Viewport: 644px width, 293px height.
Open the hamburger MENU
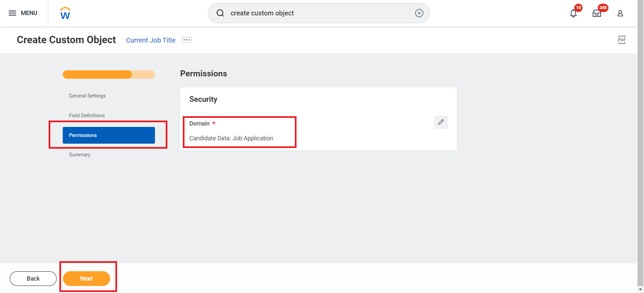click(12, 13)
